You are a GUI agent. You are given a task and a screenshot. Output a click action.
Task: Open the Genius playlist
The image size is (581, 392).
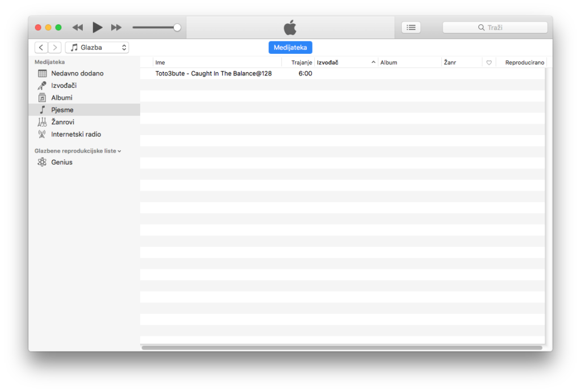[x=61, y=162]
